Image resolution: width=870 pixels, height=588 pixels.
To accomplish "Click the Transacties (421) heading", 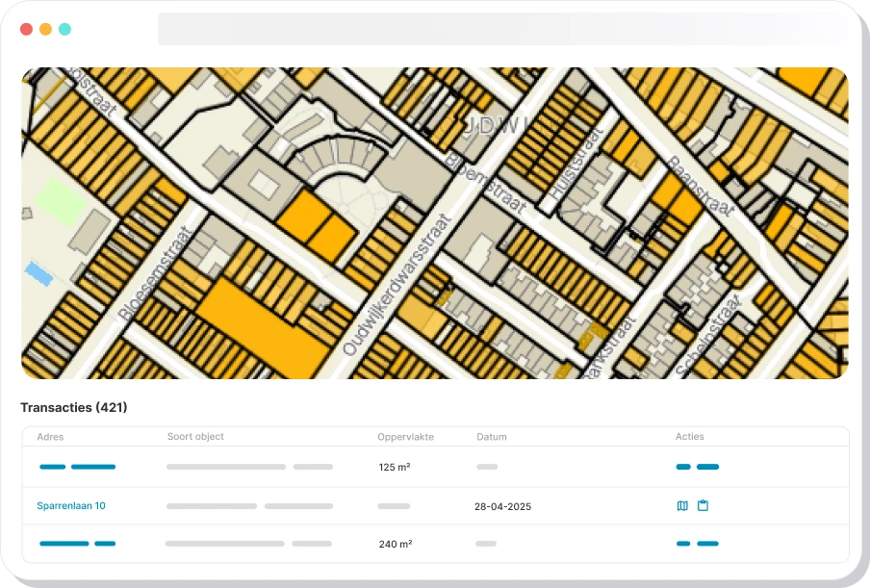I will 74,408.
